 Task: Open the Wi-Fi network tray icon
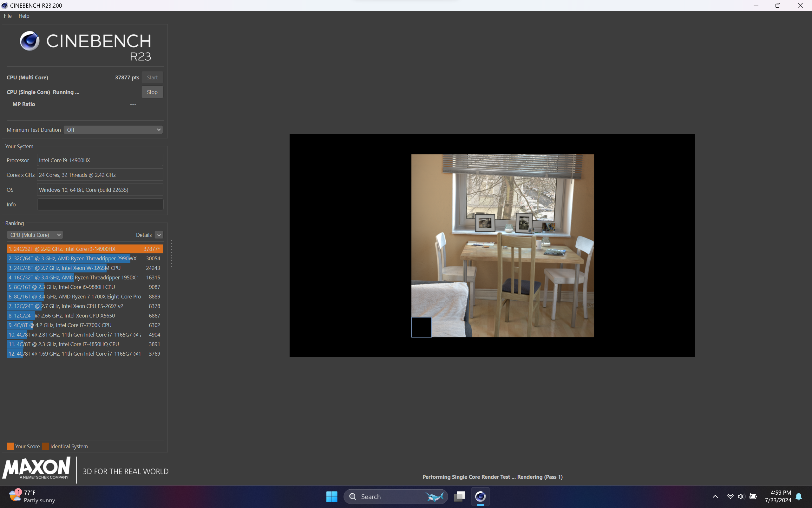[730, 497]
